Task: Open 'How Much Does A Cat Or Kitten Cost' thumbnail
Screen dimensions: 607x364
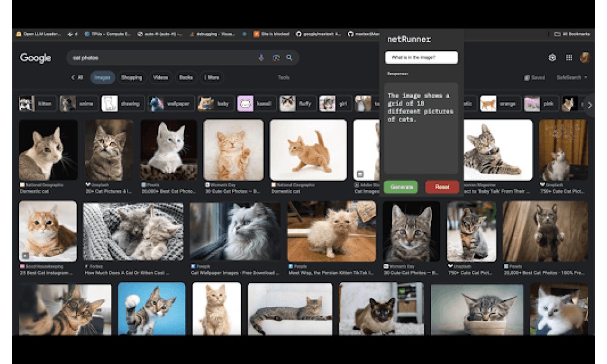Action: (x=133, y=231)
